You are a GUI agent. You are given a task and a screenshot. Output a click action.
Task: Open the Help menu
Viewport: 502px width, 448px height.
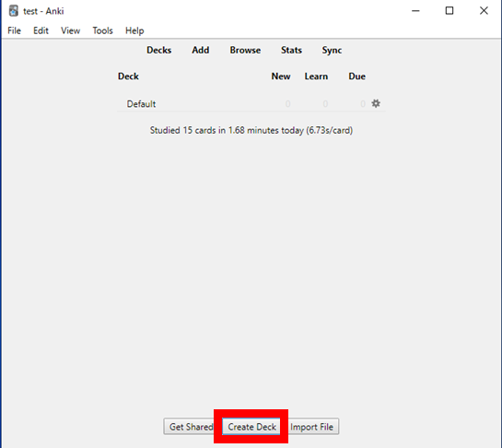tap(134, 30)
